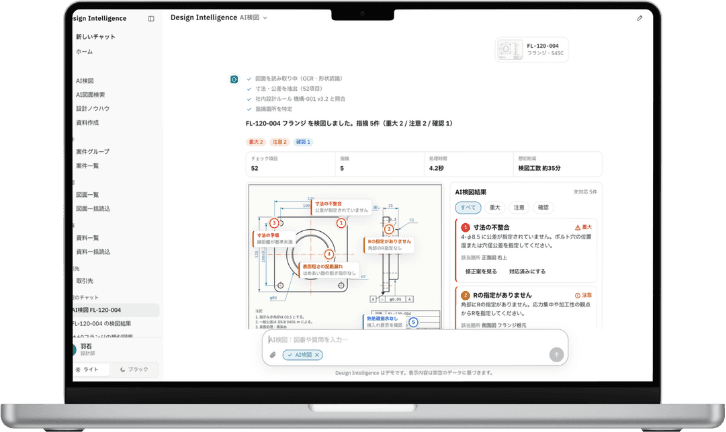This screenshot has height=432, width=726.
Task: Open result card 寸法の不整合
Action: pyautogui.click(x=526, y=250)
